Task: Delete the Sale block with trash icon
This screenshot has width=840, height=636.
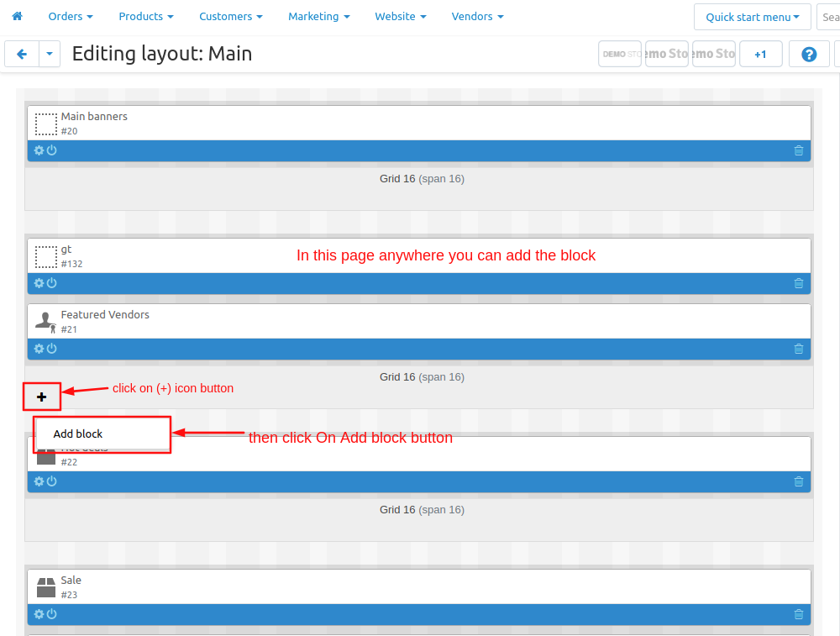Action: (798, 614)
